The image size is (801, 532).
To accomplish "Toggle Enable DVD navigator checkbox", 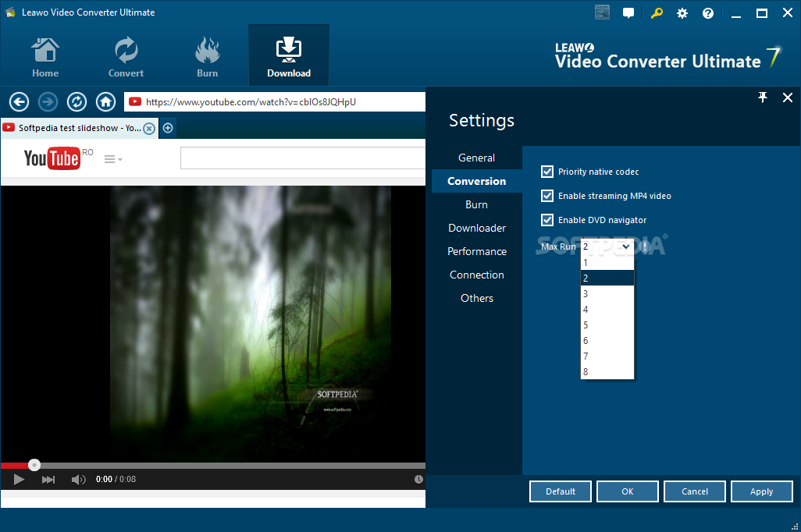I will pos(547,219).
